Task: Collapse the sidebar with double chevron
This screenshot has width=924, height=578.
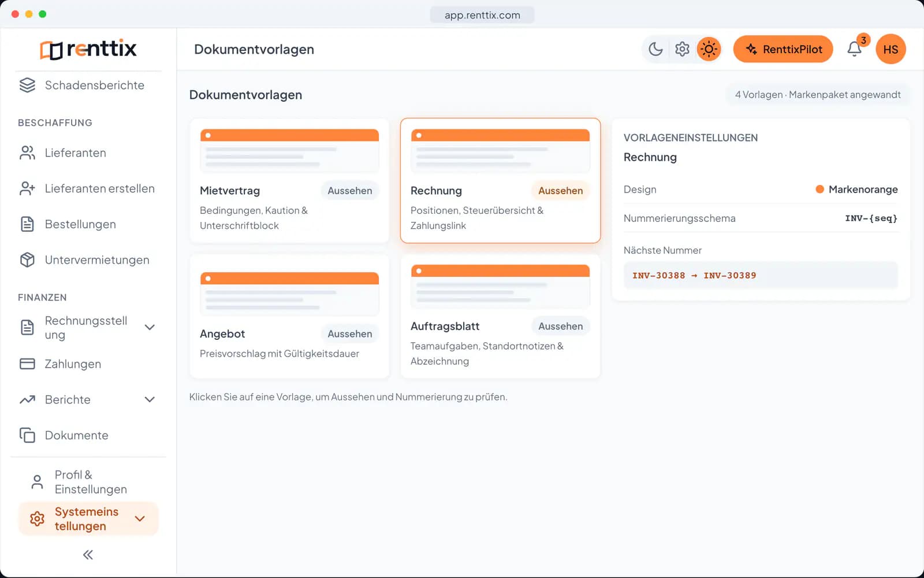Action: (88, 555)
